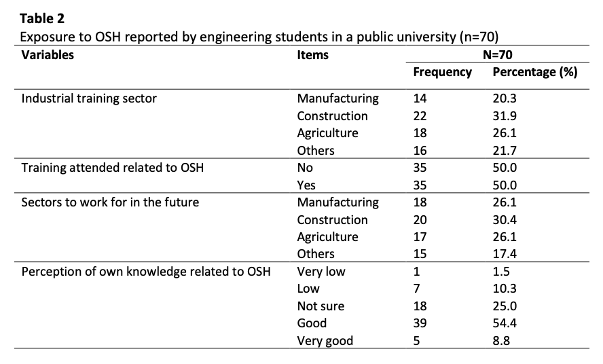Click the "Variables" column header
The image size is (603, 364).
pyautogui.click(x=48, y=55)
